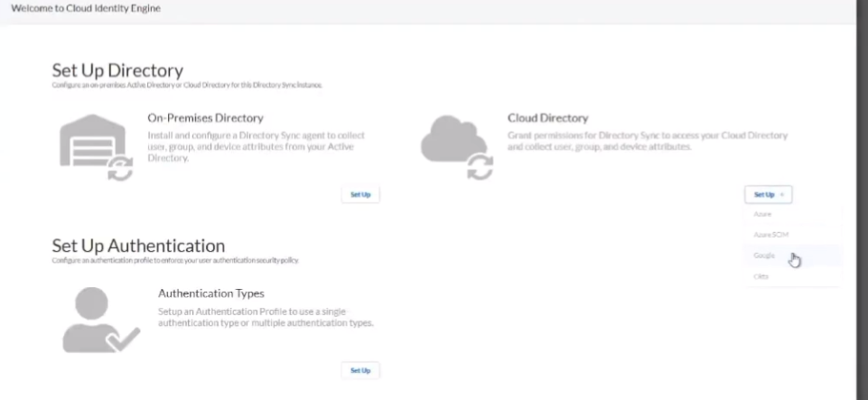Choose Azure from the Cloud Directory menu
Image resolution: width=868 pixels, height=400 pixels.
pyautogui.click(x=793, y=214)
